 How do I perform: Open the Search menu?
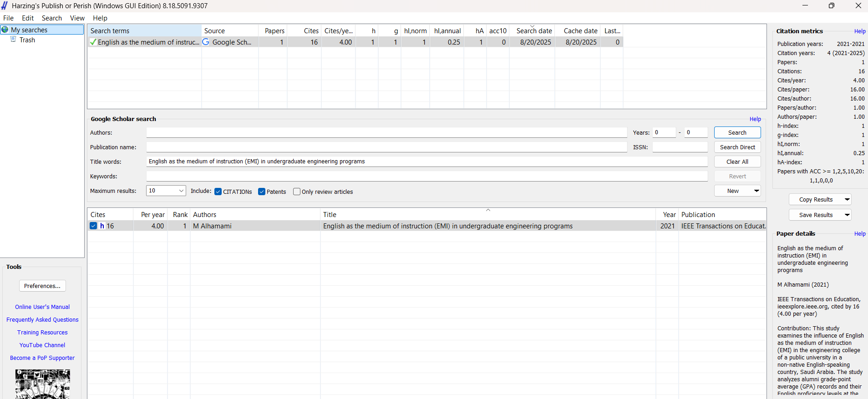point(51,18)
